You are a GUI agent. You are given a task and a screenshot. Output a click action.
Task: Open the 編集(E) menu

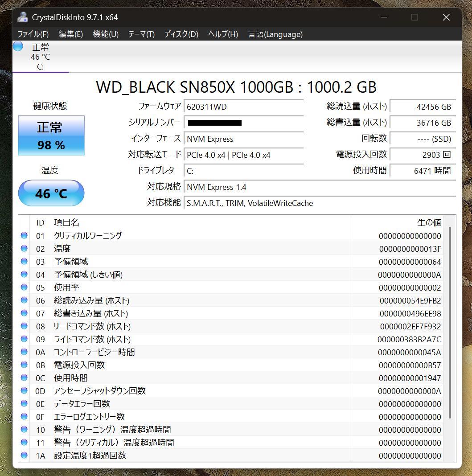point(70,34)
